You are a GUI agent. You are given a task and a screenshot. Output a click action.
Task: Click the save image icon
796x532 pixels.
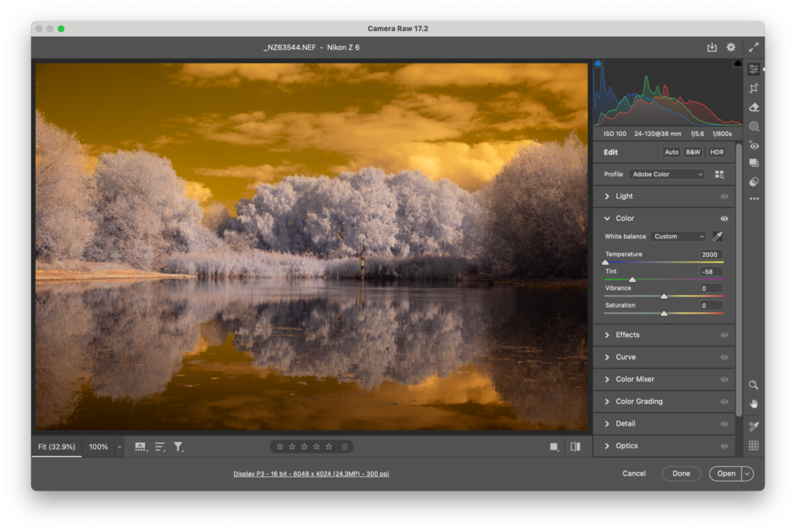click(x=711, y=47)
